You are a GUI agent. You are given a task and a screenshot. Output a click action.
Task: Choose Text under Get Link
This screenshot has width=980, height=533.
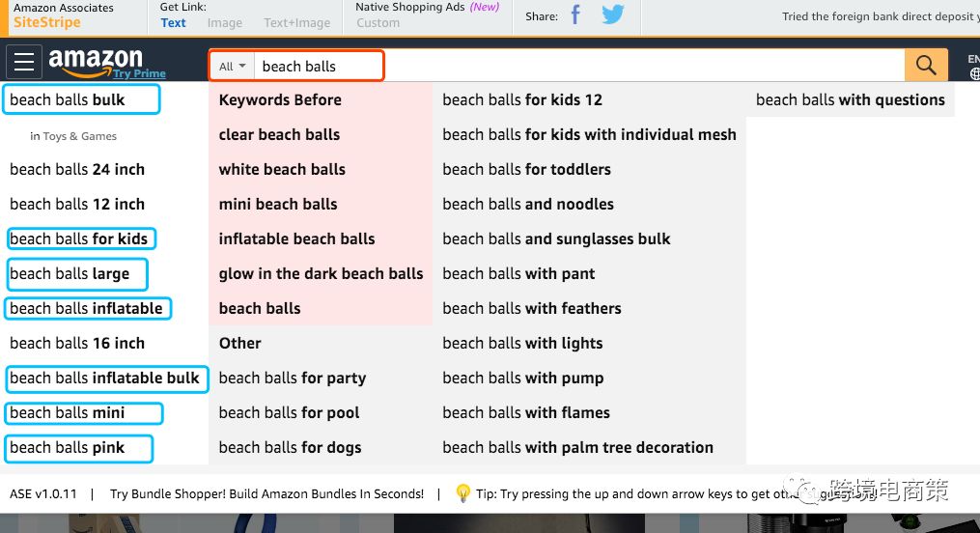173,23
